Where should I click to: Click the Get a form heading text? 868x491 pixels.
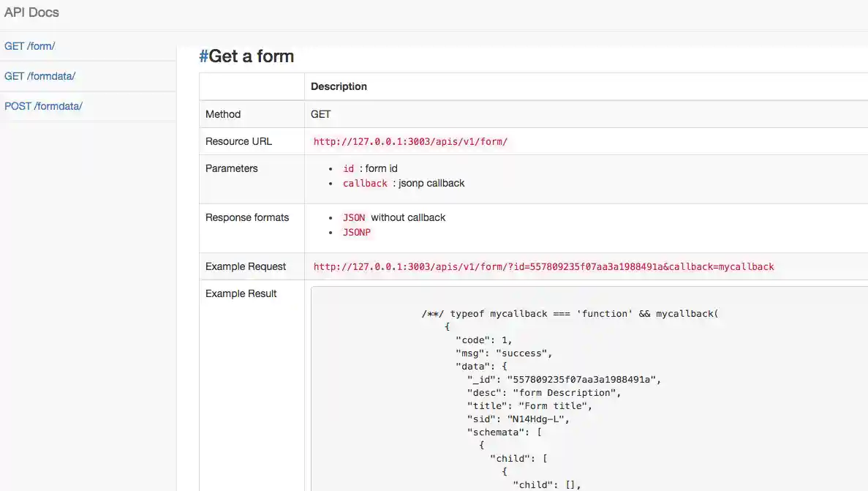[x=252, y=56]
